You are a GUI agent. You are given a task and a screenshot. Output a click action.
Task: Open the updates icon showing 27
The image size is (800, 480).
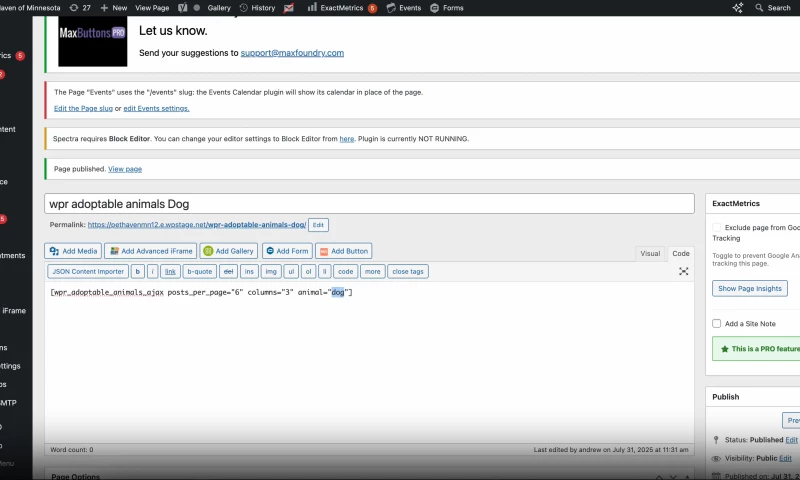[80, 7]
